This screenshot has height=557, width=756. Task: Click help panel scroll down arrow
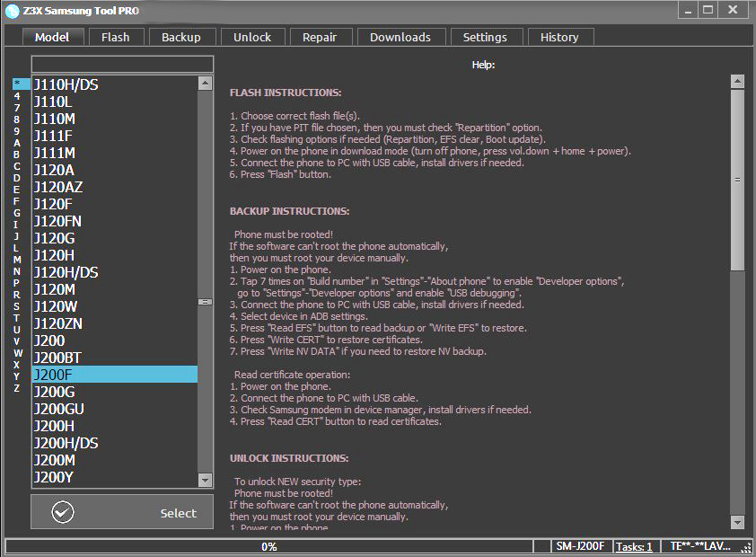(737, 522)
